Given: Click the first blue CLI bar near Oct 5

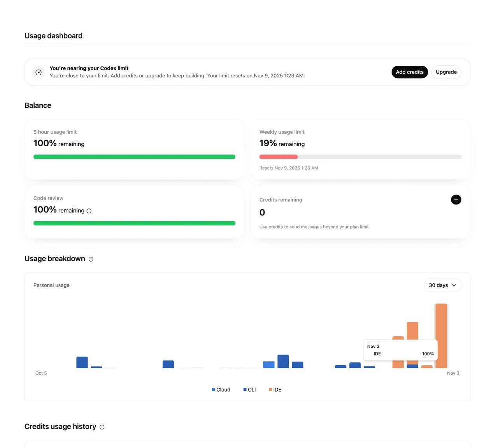Looking at the screenshot, I should click(x=82, y=362).
